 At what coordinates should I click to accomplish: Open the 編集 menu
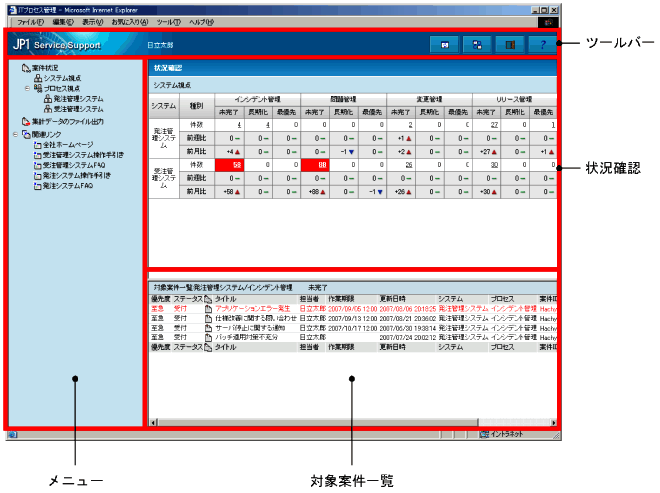pos(63,22)
